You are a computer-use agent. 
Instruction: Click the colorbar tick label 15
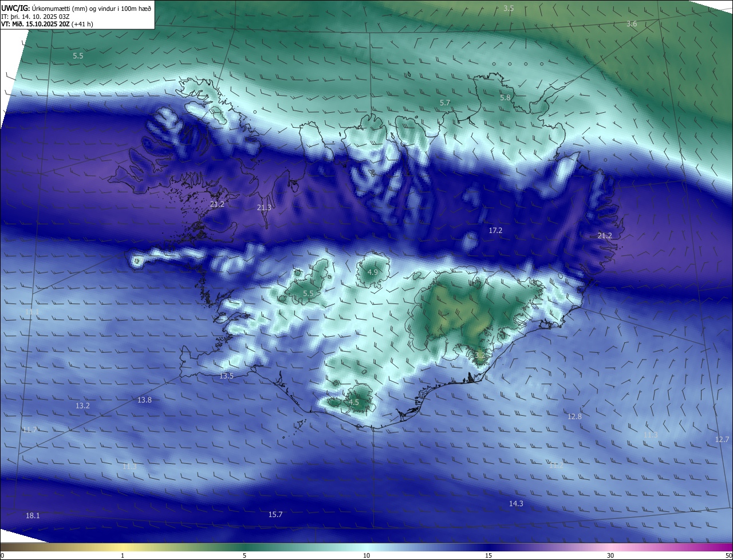pos(488,555)
